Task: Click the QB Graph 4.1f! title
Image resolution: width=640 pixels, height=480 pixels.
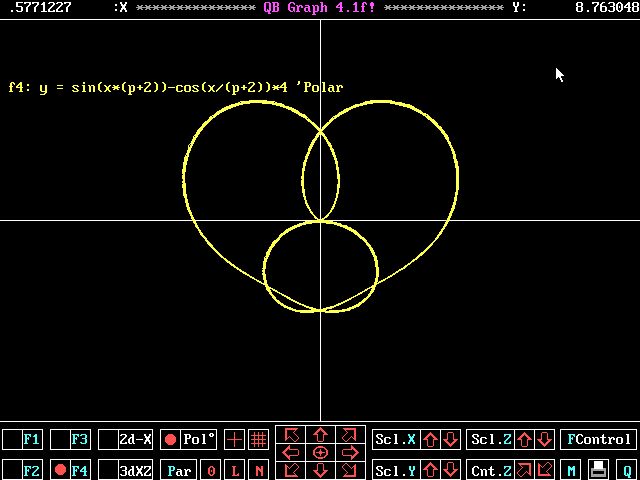Action: 319,7
